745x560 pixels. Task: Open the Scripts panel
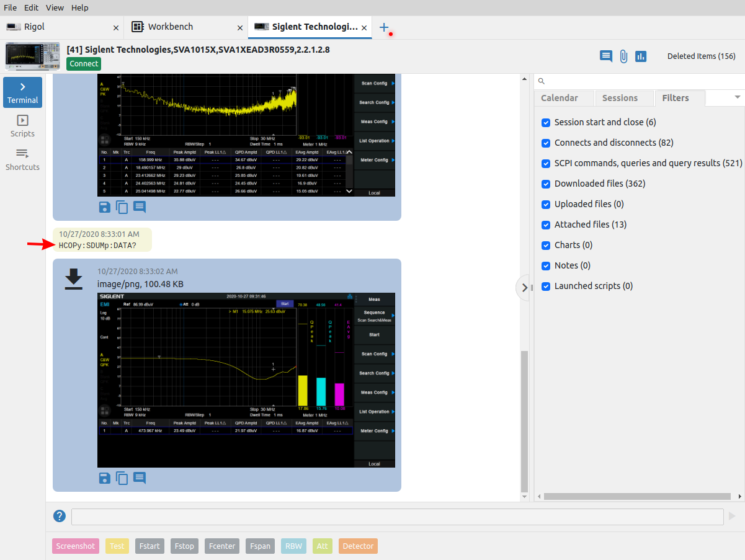point(22,126)
